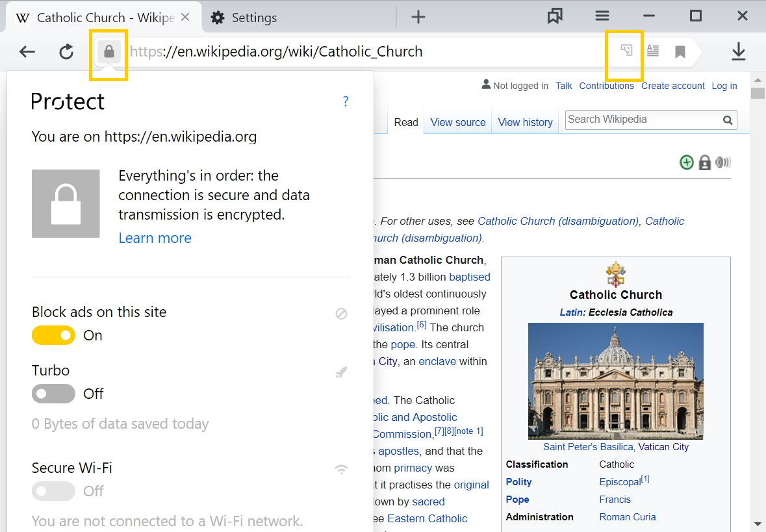The width and height of the screenshot is (766, 532).
Task: Click the Polity infobox link
Action: 518,482
